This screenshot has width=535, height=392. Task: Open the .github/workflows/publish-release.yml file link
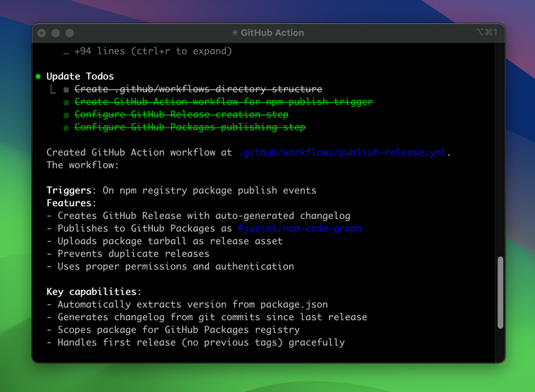pos(342,153)
